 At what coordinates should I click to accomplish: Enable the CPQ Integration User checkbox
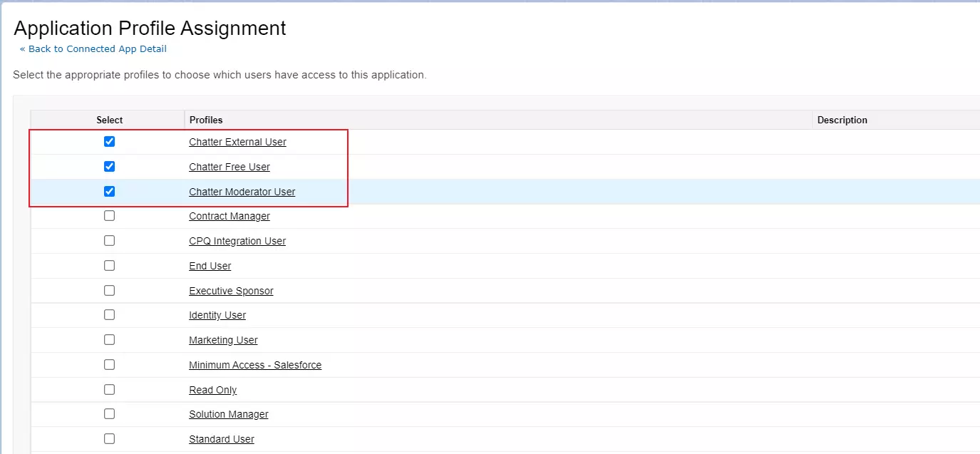coord(109,241)
